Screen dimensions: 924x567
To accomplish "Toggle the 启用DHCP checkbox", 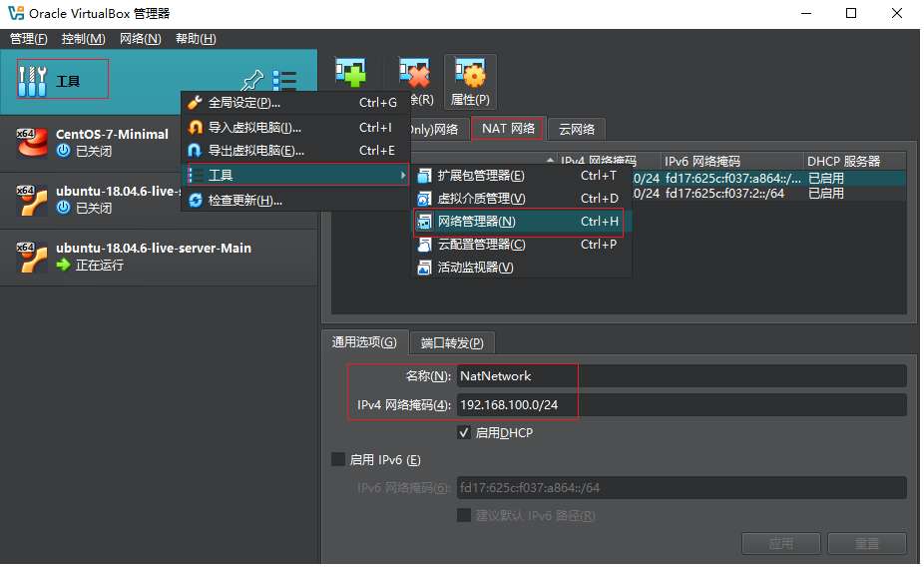I will coord(464,432).
